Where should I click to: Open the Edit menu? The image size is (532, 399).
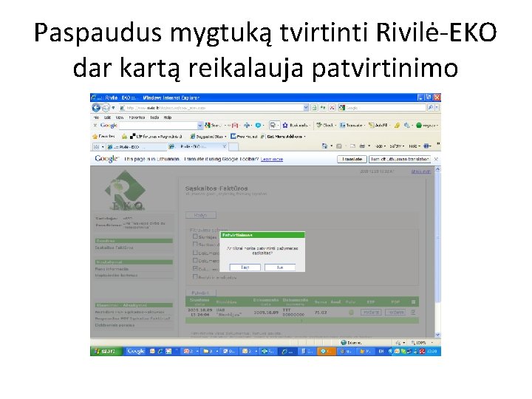[108, 117]
